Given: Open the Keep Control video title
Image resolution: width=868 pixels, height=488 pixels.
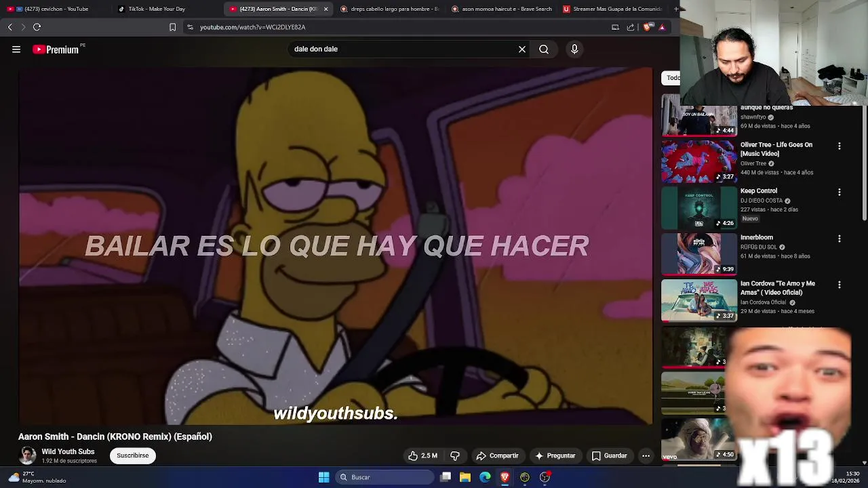Looking at the screenshot, I should (759, 191).
